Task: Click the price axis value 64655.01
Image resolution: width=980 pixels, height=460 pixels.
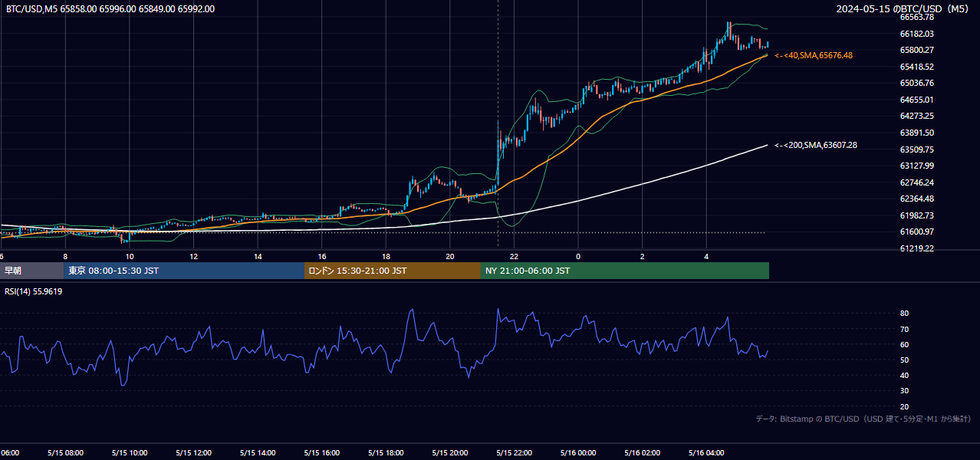Action: click(x=916, y=100)
